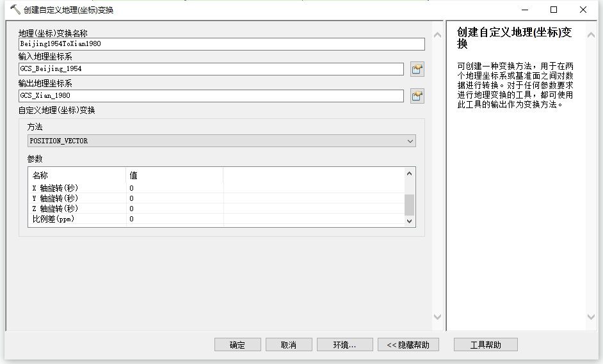This screenshot has height=364, width=603.
Task: Click the GCS_Xian_1980 output field
Action: tap(211, 96)
